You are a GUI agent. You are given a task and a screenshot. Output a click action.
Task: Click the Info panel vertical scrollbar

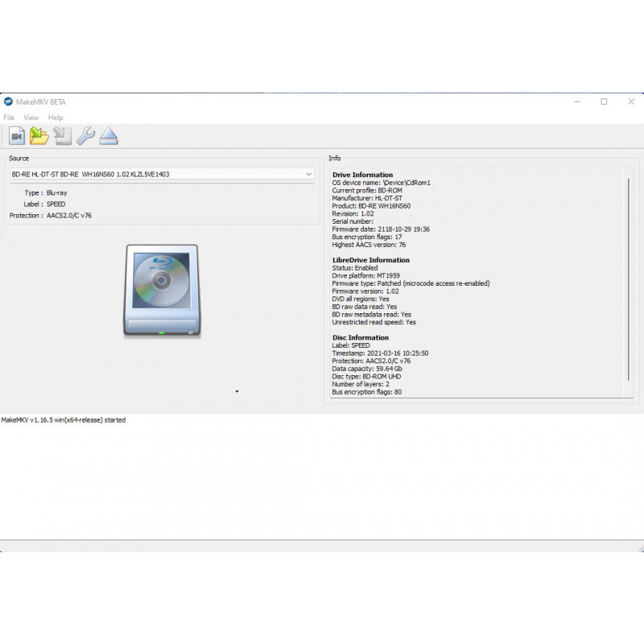[x=629, y=279]
